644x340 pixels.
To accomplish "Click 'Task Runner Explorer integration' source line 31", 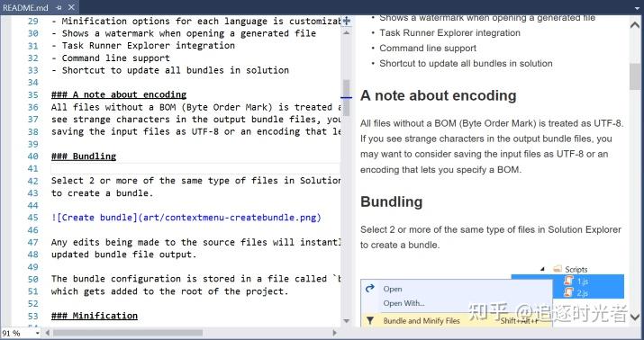I will [x=149, y=46].
